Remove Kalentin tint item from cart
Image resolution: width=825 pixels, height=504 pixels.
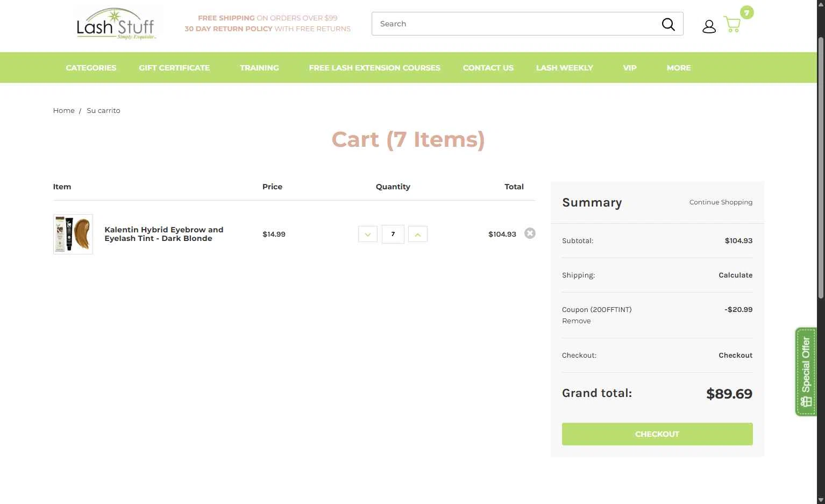pyautogui.click(x=530, y=233)
